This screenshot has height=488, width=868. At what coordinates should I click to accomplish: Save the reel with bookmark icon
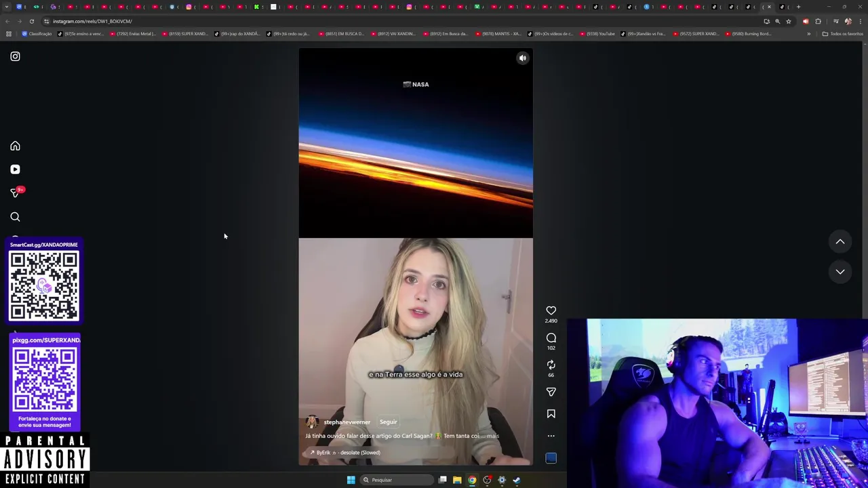point(551,413)
